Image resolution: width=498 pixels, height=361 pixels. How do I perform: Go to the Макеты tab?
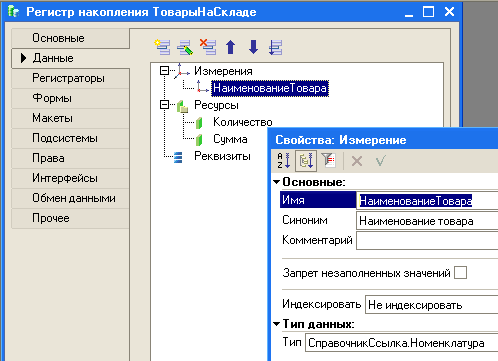[70, 118]
